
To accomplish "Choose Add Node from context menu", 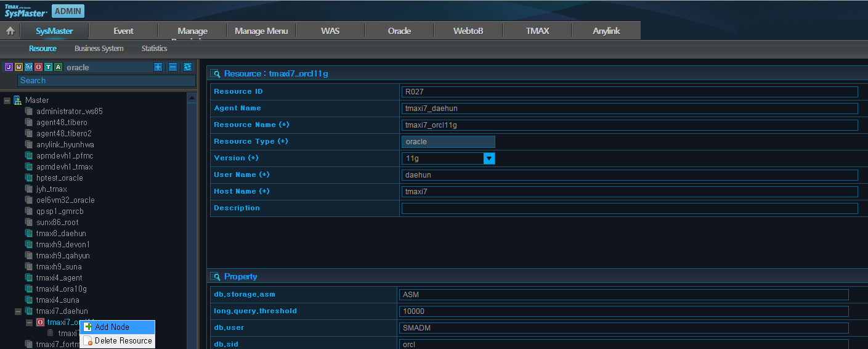I will [112, 327].
